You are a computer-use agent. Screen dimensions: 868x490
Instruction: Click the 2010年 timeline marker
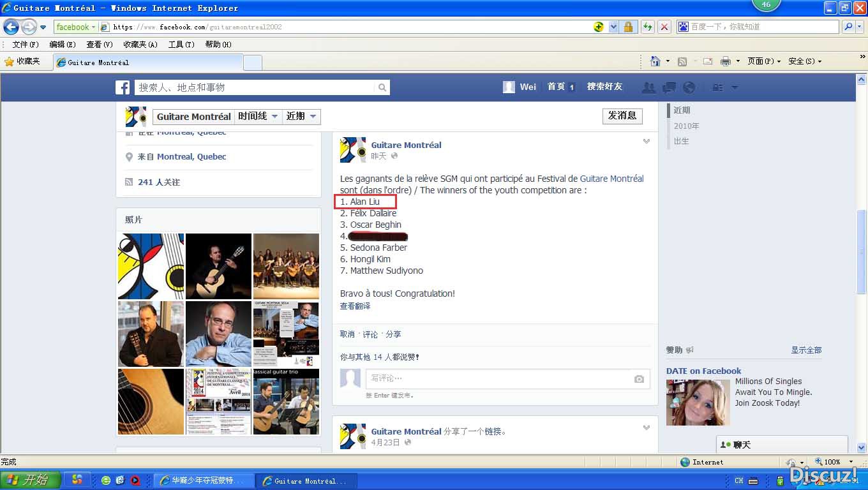click(687, 126)
